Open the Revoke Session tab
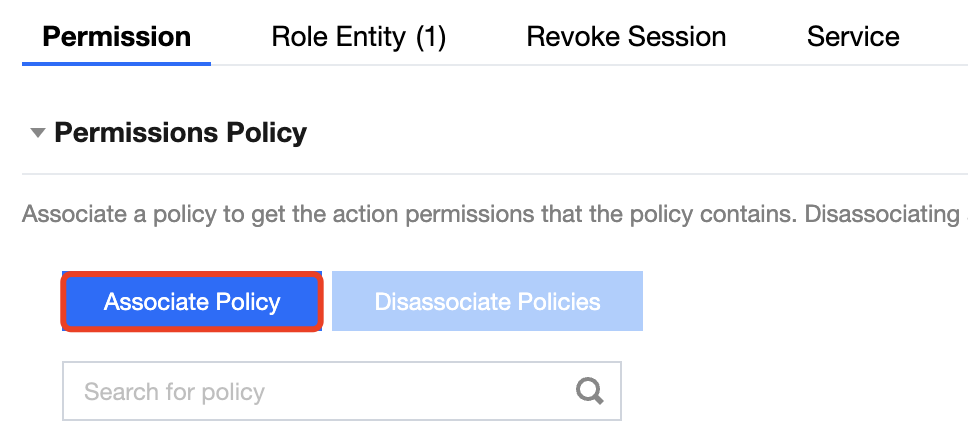The height and width of the screenshot is (436, 968). (626, 37)
